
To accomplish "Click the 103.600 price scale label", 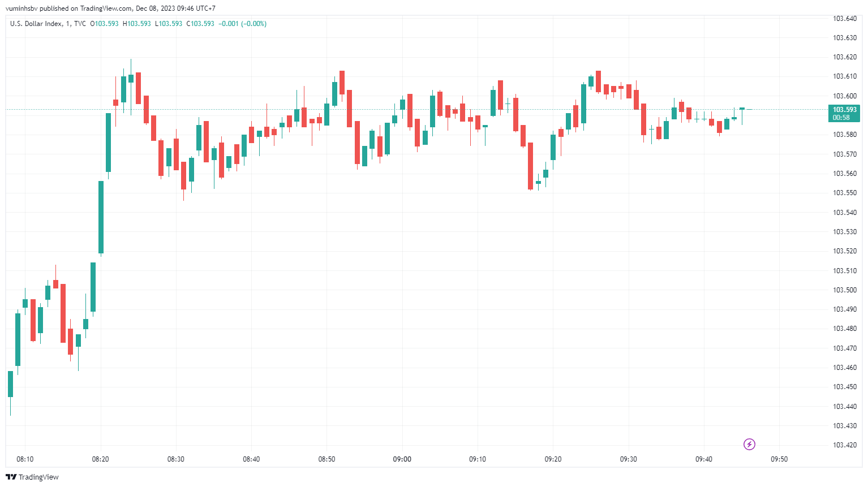I will [844, 96].
